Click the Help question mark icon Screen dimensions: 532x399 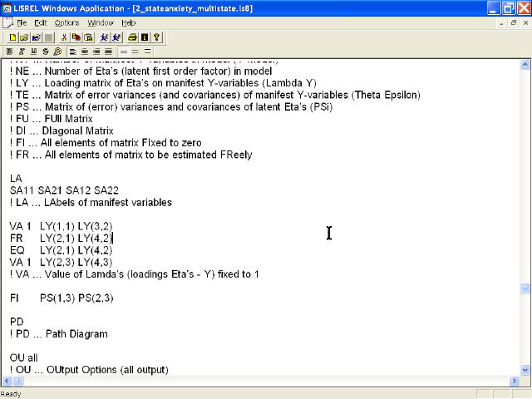click(x=156, y=37)
